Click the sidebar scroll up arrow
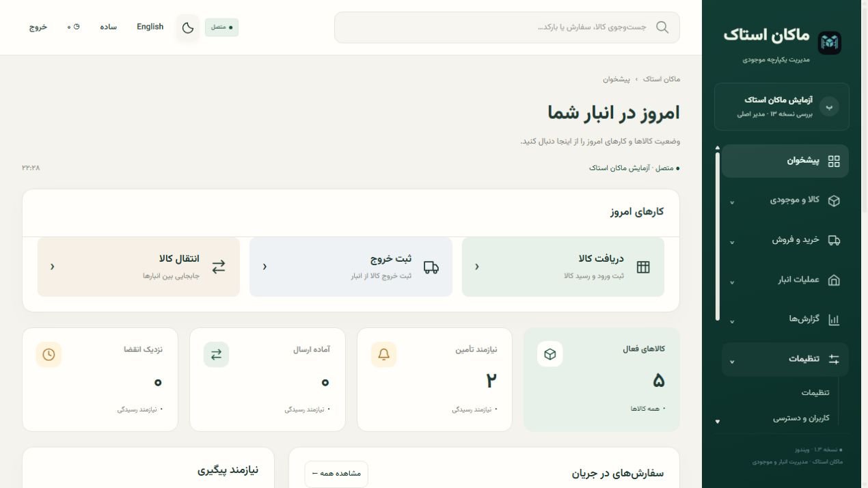Viewport: 868px width, 488px height. click(718, 147)
